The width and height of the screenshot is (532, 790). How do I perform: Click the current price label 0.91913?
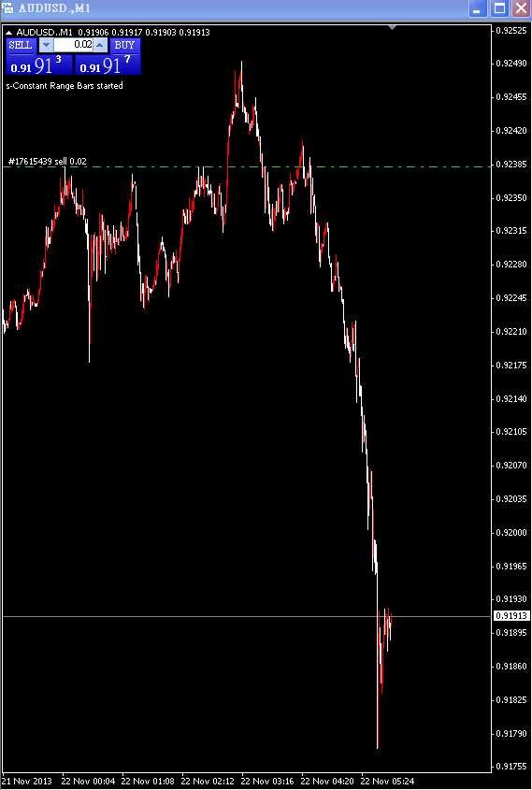[511, 616]
